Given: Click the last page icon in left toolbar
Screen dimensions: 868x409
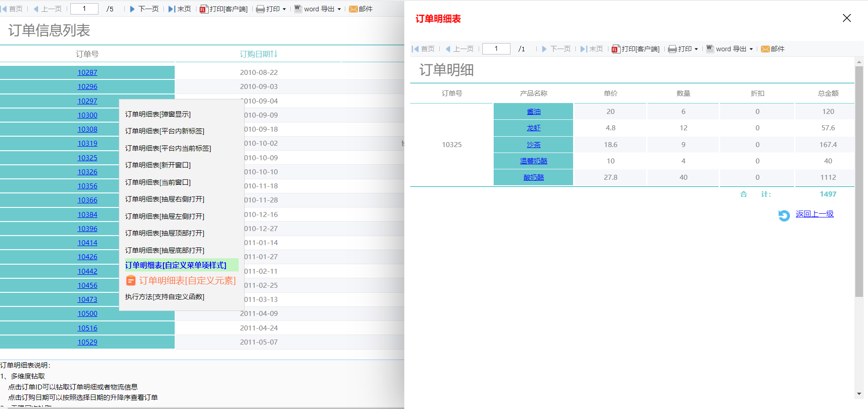Looking at the screenshot, I should [x=171, y=9].
